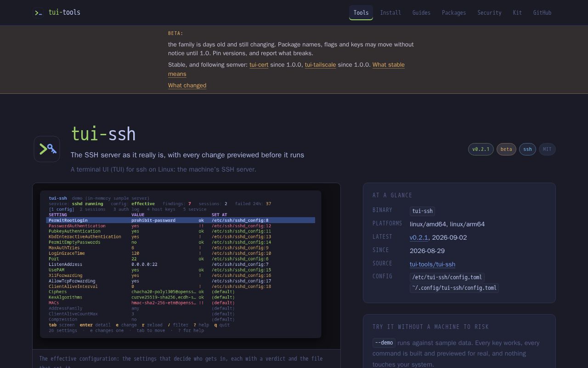Open the tui-tools/tui-ssh source link

[432, 264]
